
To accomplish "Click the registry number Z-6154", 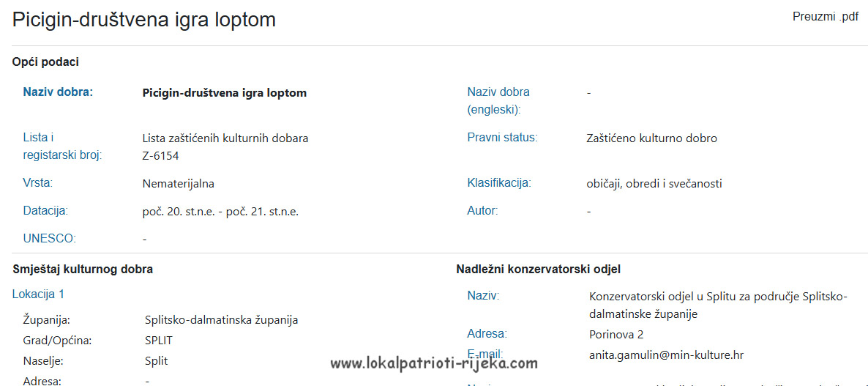I will coord(160,155).
